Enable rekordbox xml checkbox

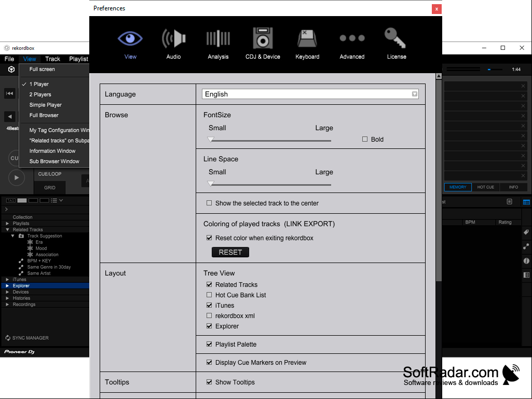[209, 315]
